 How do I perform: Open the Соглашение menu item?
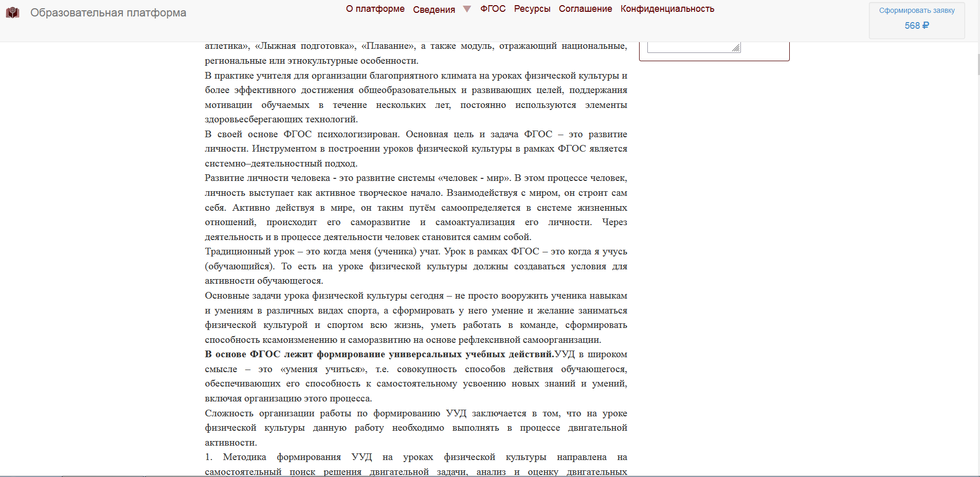coord(586,9)
